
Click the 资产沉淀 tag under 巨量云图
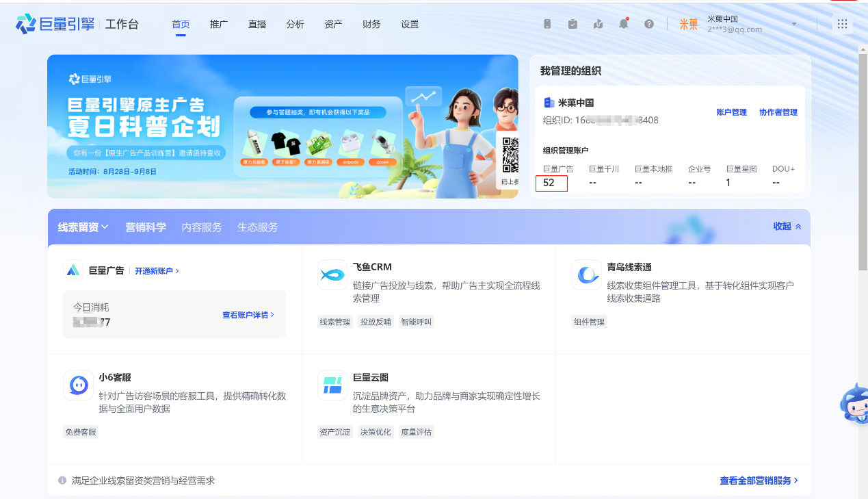point(335,432)
